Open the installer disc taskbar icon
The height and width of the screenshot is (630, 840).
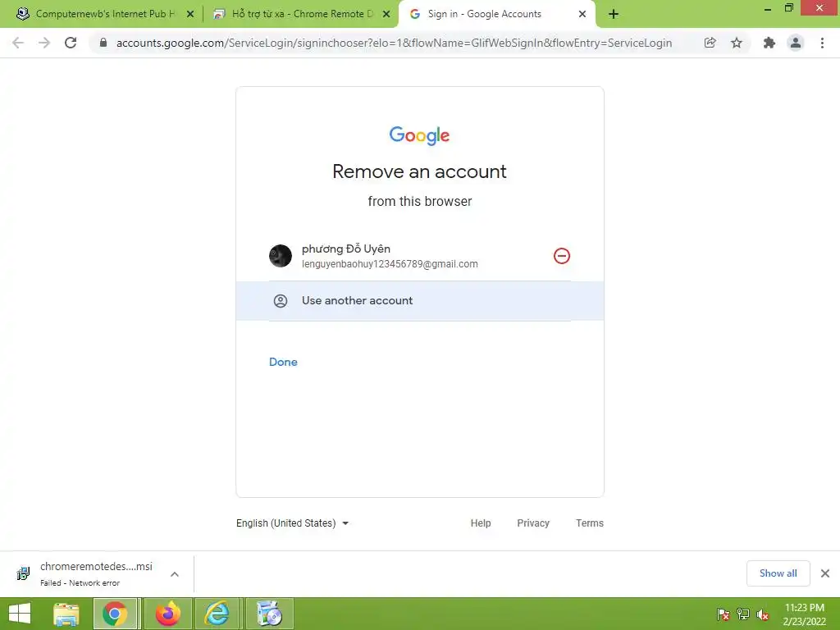[x=269, y=614]
